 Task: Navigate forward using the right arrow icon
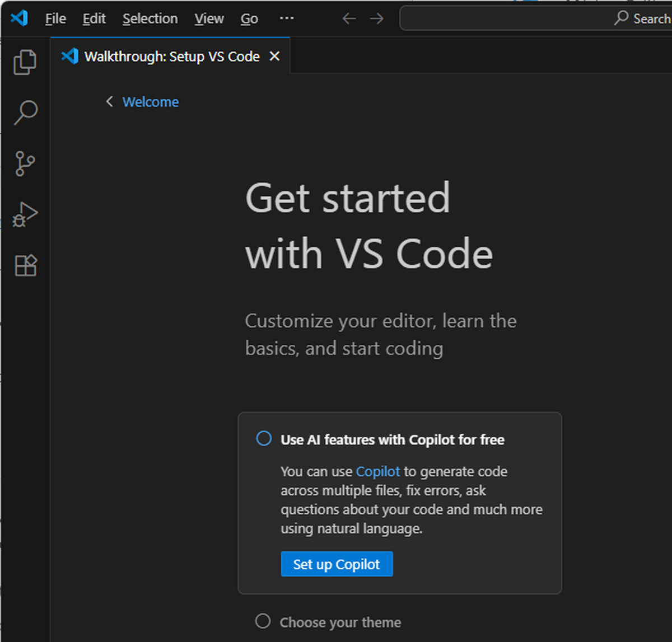tap(376, 18)
